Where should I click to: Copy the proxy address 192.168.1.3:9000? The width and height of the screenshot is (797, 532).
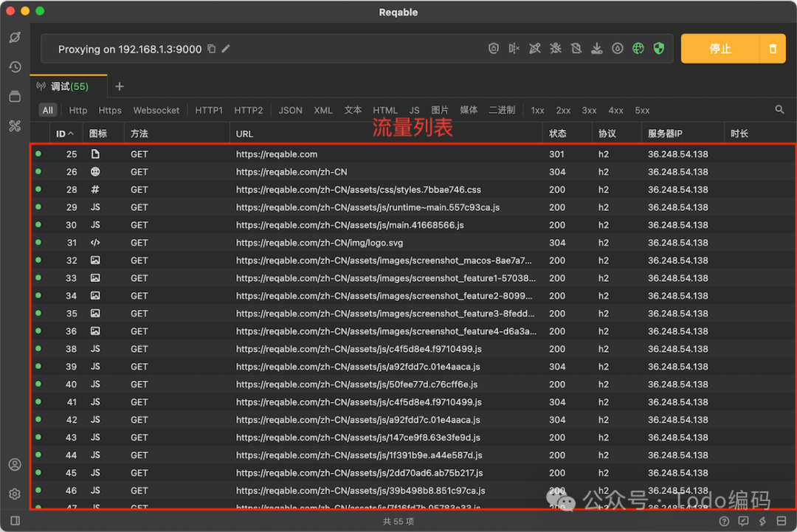[x=212, y=49]
